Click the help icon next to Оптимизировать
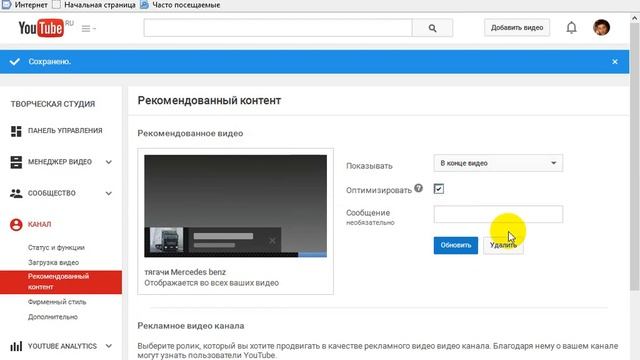 coord(418,188)
